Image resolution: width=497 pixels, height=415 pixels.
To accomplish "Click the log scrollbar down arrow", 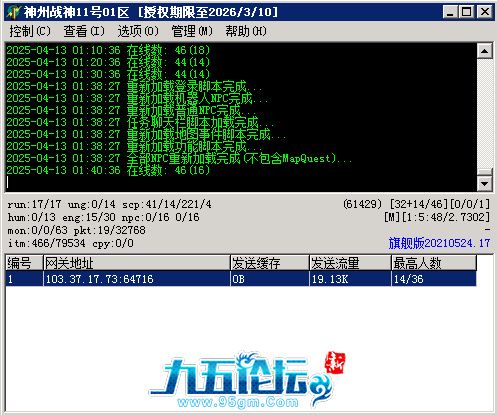I will 484,183.
